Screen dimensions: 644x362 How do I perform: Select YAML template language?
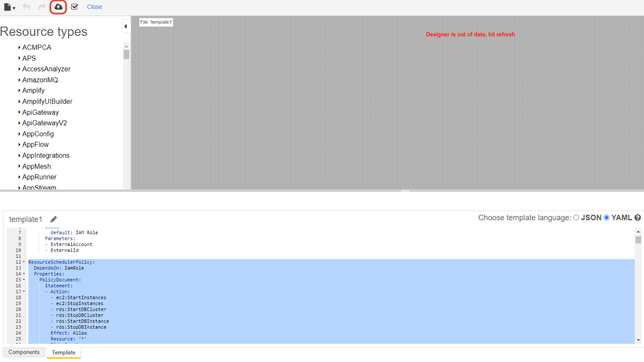(607, 218)
